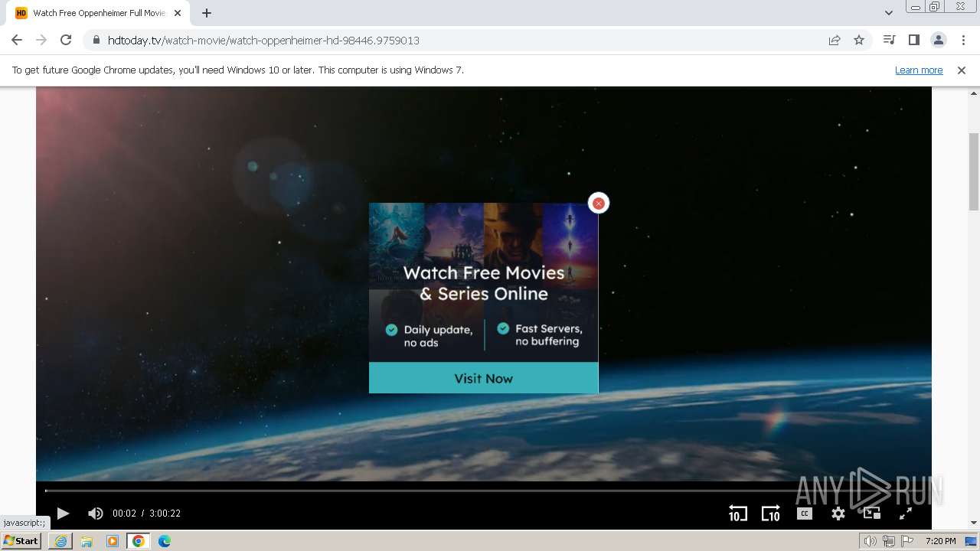
Task: Click the 7:20 PM clock
Action: pos(940,541)
